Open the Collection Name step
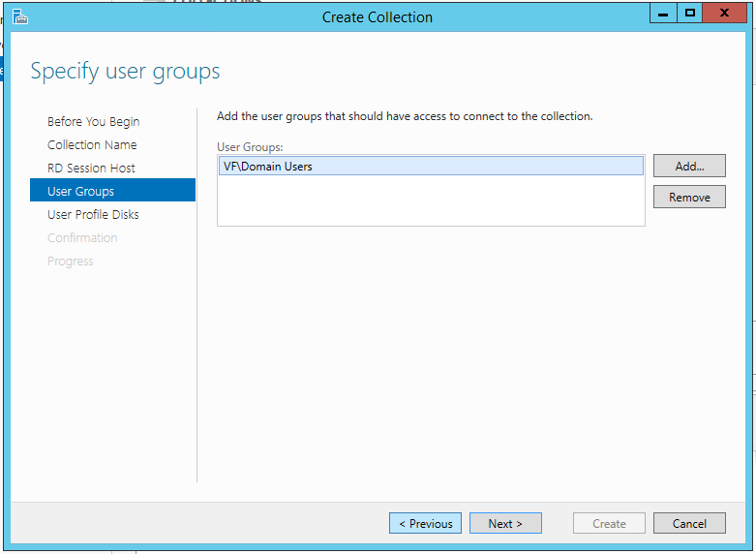This screenshot has height=554, width=756. (x=92, y=145)
